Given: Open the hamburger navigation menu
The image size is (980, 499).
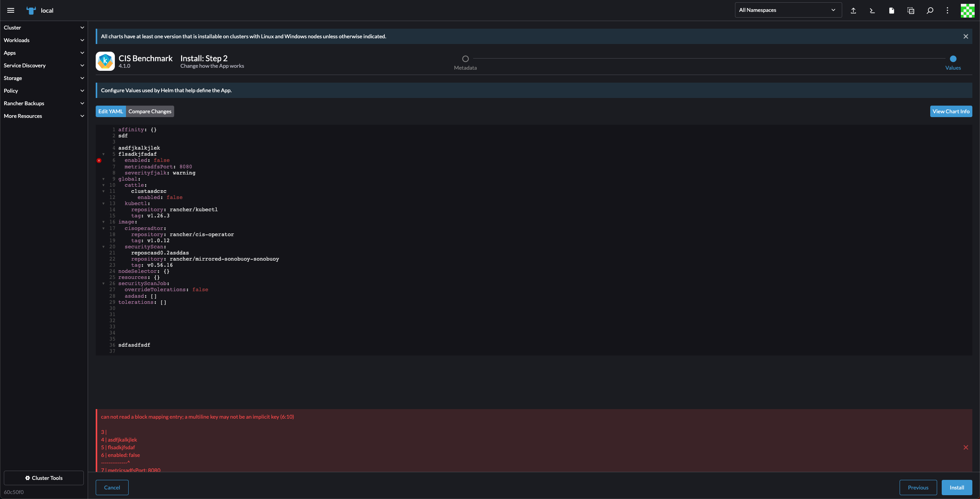Looking at the screenshot, I should click(11, 10).
